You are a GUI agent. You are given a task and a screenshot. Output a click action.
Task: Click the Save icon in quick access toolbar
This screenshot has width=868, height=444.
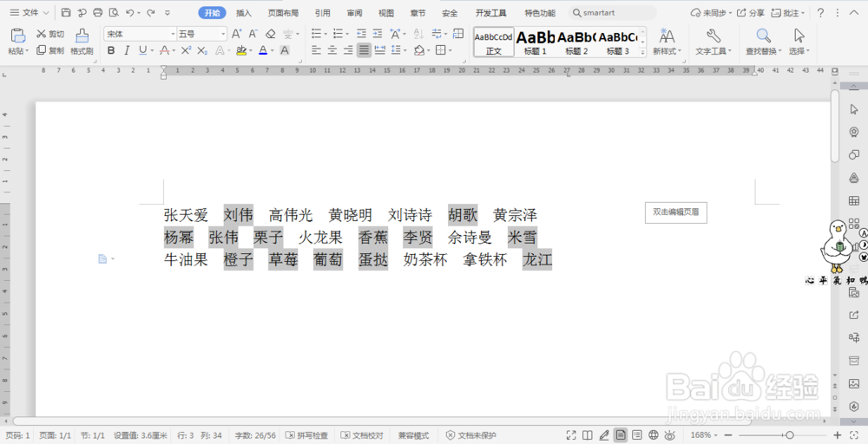point(66,12)
